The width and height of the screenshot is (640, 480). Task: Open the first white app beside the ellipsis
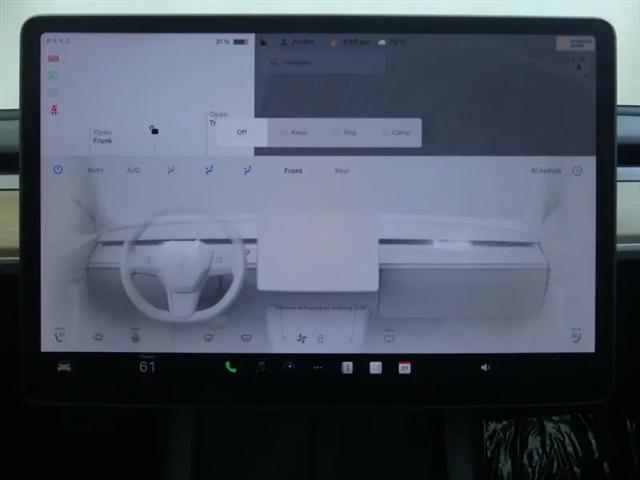(x=347, y=367)
